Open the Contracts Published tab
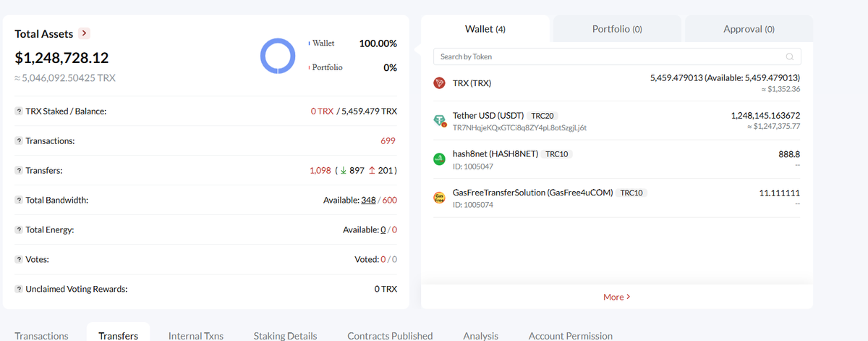Viewport: 868px width, 341px height. (x=390, y=335)
